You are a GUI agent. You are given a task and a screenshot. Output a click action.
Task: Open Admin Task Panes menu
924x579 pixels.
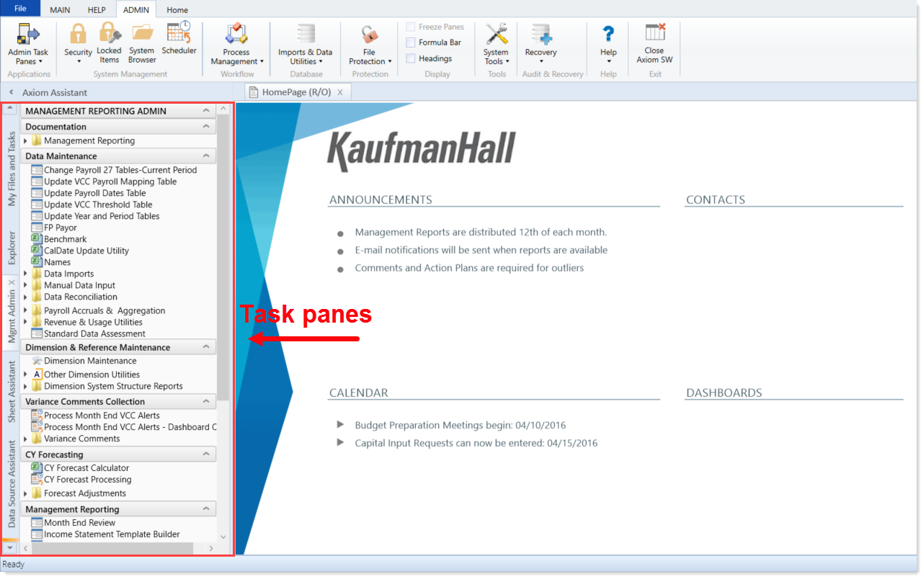pyautogui.click(x=28, y=43)
